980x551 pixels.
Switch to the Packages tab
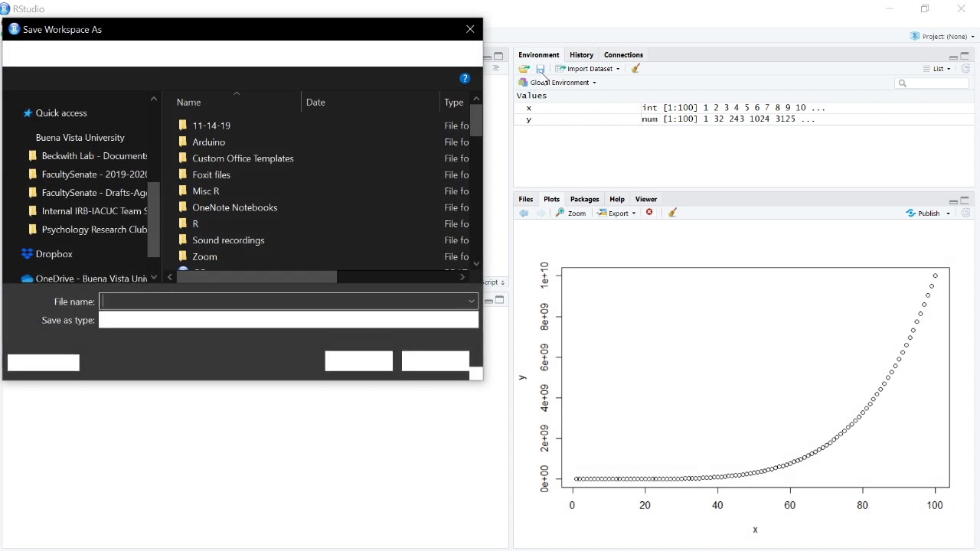(584, 200)
